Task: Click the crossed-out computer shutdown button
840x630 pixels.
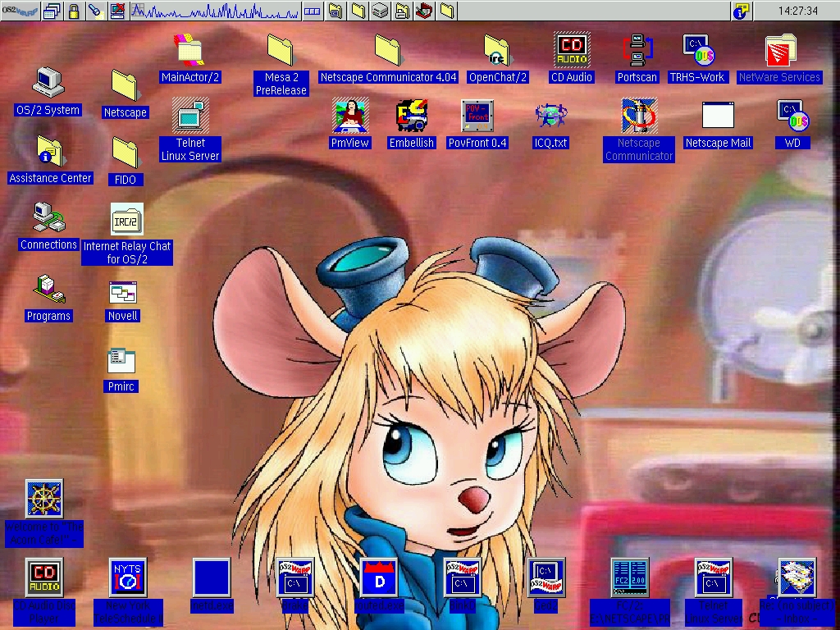Action: click(118, 11)
